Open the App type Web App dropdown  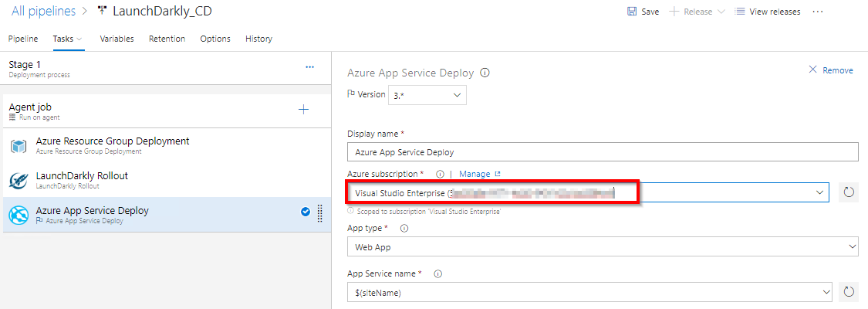[603, 247]
